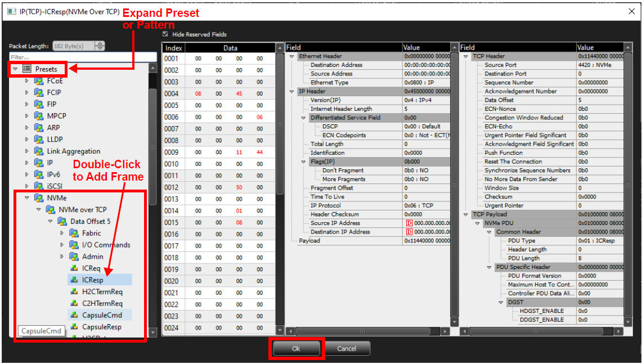
Task: Toggle the Hide Reserved Fields checkbox
Action: pyautogui.click(x=165, y=34)
